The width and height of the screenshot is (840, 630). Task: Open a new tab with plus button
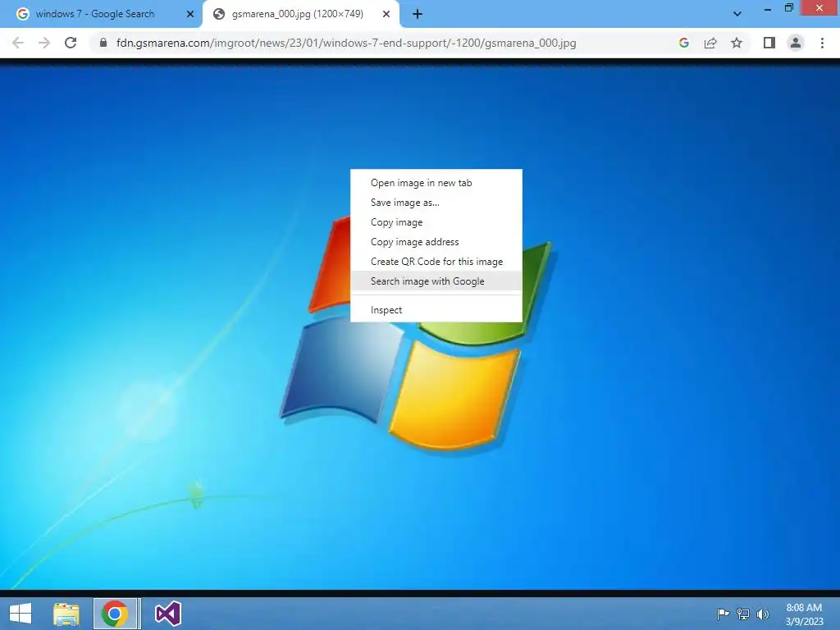[418, 15]
